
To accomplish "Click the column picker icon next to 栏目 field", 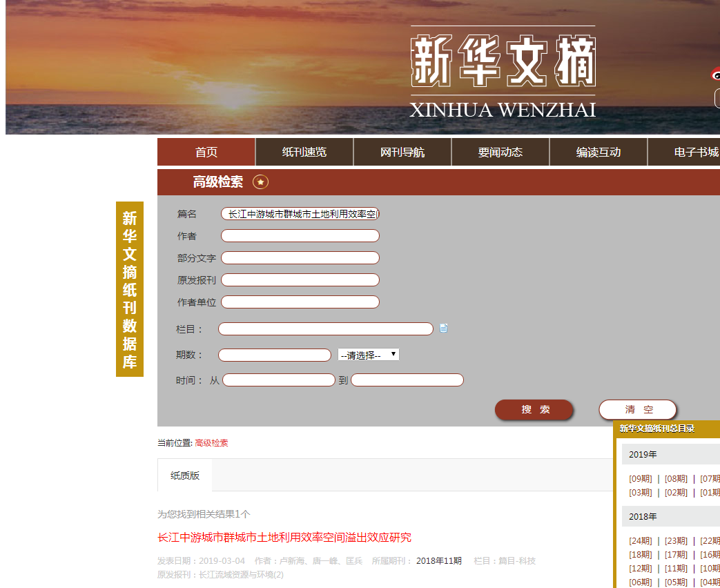I will point(444,329).
